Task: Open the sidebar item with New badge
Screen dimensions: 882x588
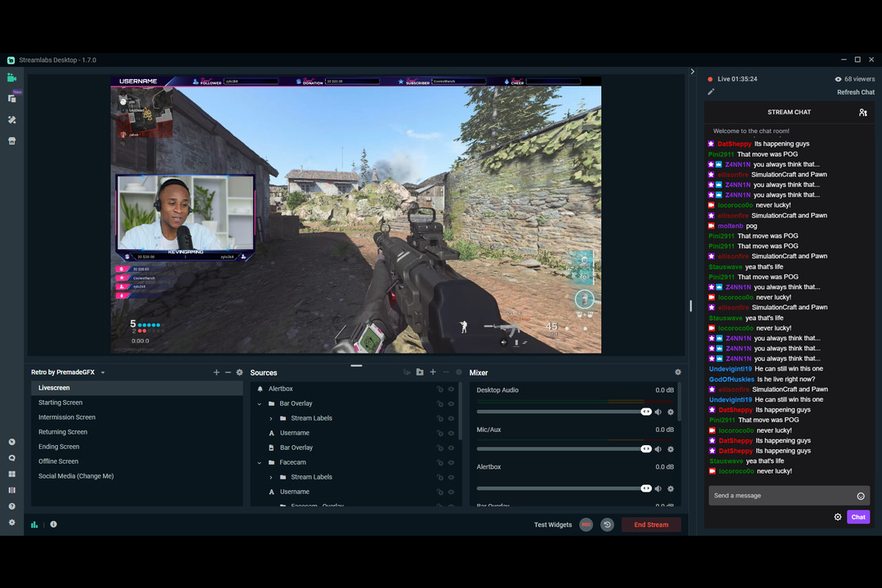Action: click(11, 99)
